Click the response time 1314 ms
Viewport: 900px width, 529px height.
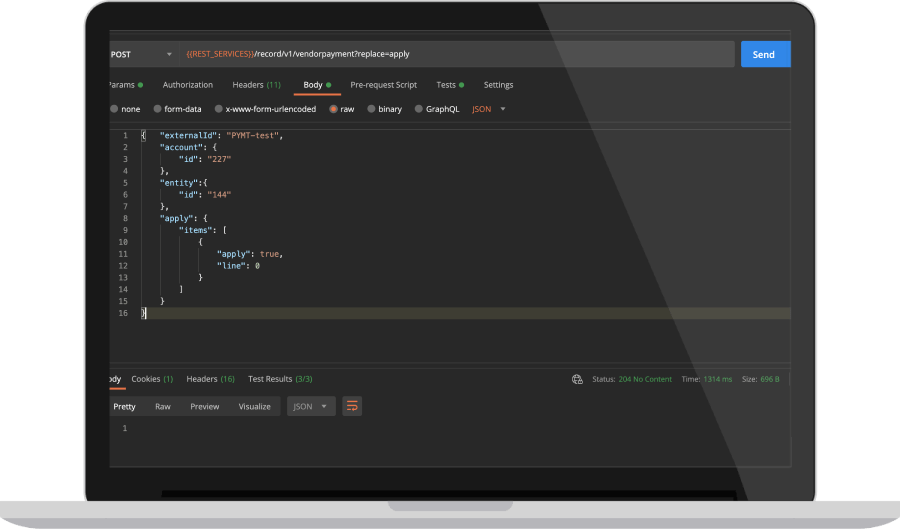718,379
